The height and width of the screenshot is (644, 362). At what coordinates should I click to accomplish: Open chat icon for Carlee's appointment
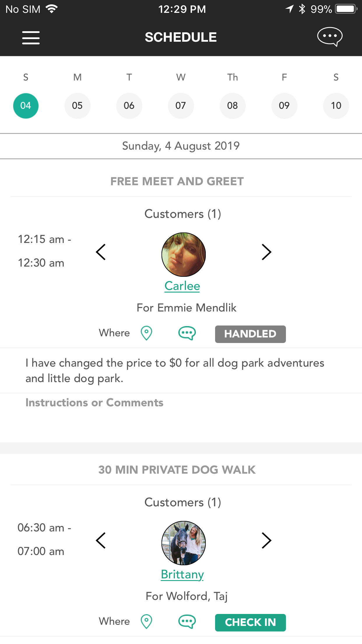187,333
